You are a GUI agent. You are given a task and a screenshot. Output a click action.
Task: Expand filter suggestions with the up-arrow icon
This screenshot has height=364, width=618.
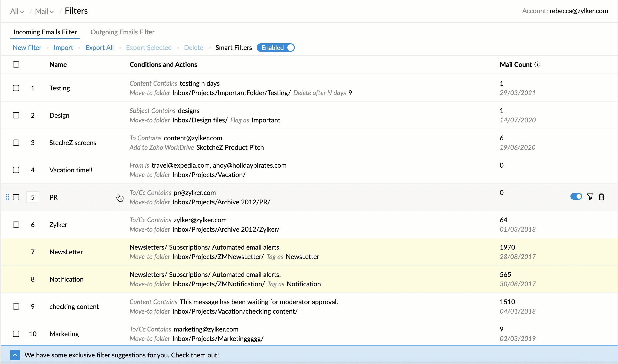tap(15, 355)
